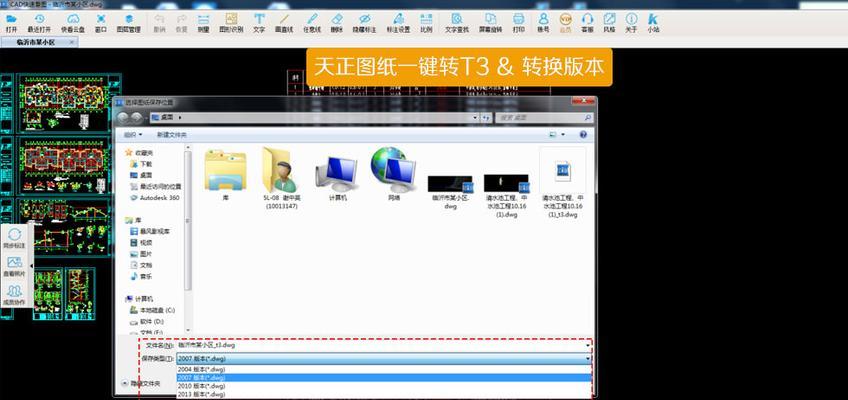Image resolution: width=848 pixels, height=400 pixels.
Task: Select 下载 in navigation pane
Action: [x=142, y=164]
